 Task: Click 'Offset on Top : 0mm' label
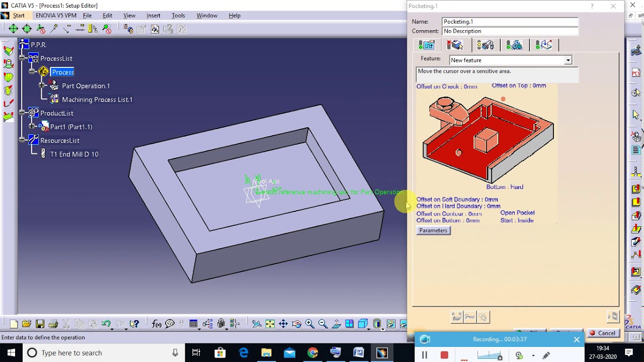519,86
